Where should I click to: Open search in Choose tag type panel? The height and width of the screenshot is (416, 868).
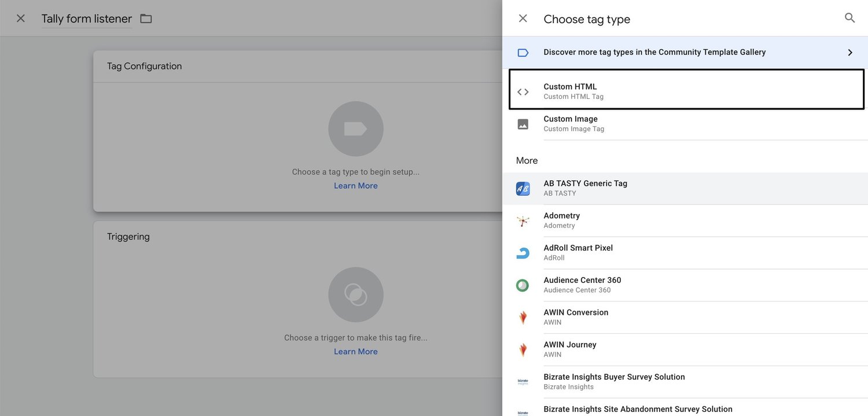[849, 18]
